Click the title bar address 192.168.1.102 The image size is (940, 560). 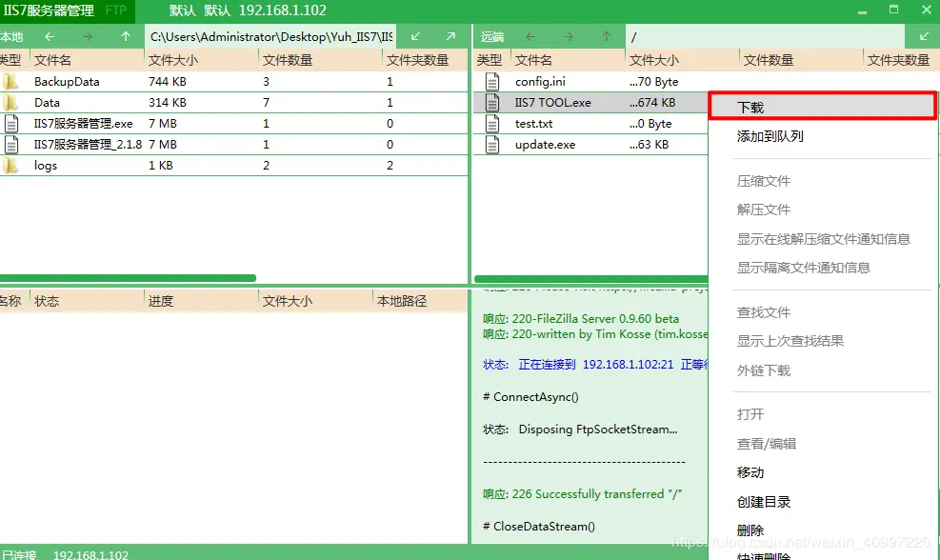[x=282, y=10]
